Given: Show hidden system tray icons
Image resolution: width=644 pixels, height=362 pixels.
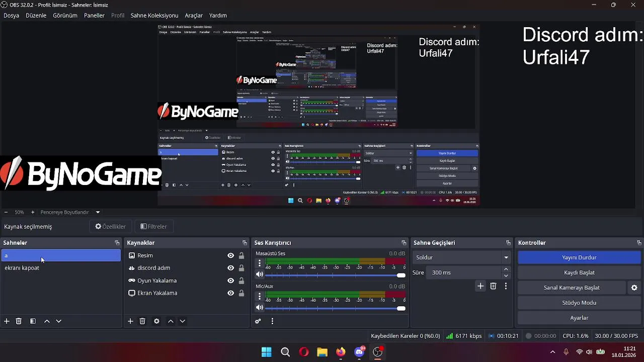Looking at the screenshot, I should pyautogui.click(x=552, y=352).
